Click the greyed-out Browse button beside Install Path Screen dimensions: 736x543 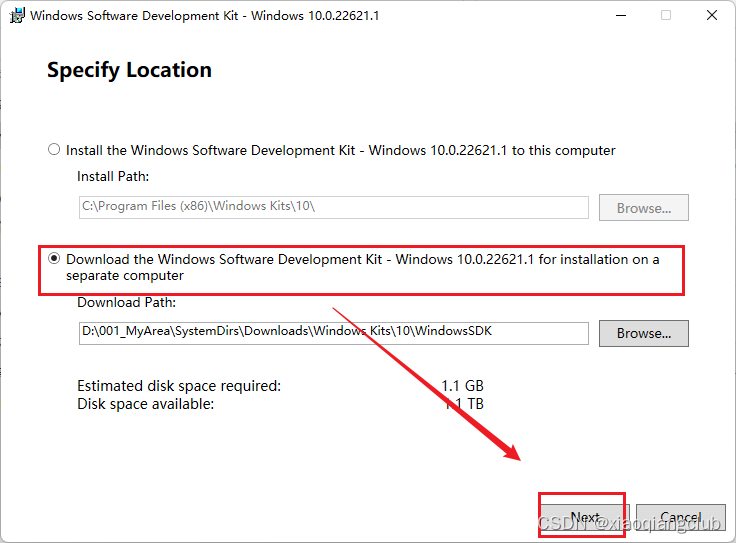tap(644, 207)
